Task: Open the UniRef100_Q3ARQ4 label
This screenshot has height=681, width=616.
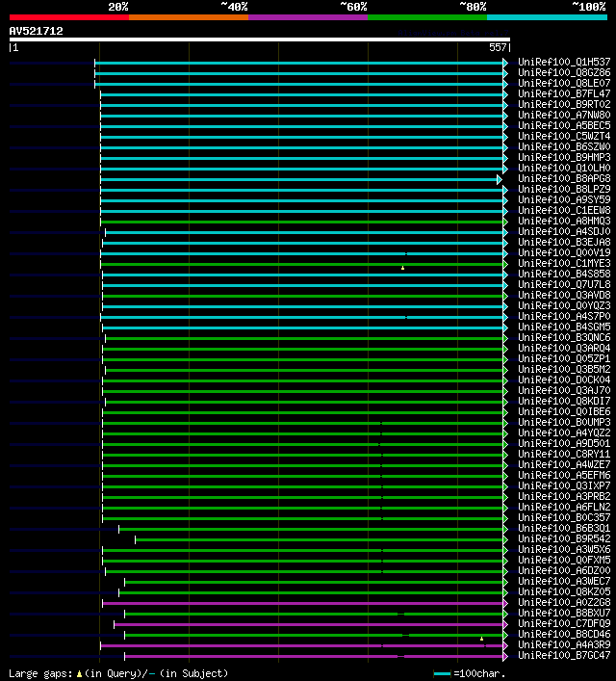Action: tap(564, 349)
